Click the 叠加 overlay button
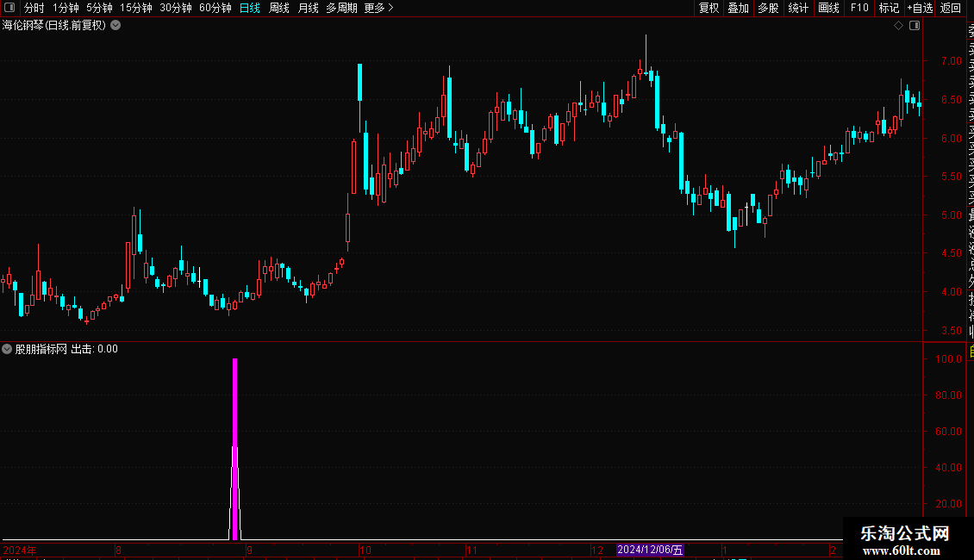Image resolution: width=974 pixels, height=560 pixels. point(739,8)
